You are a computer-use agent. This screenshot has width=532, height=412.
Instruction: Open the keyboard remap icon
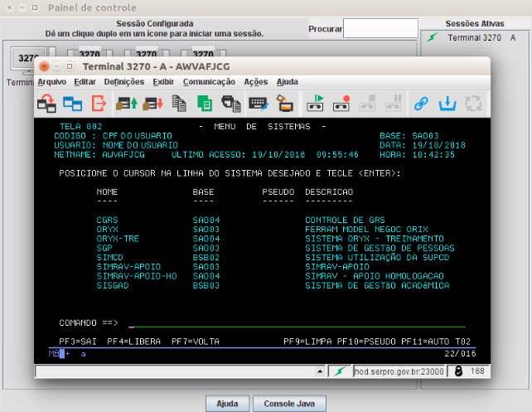258,104
